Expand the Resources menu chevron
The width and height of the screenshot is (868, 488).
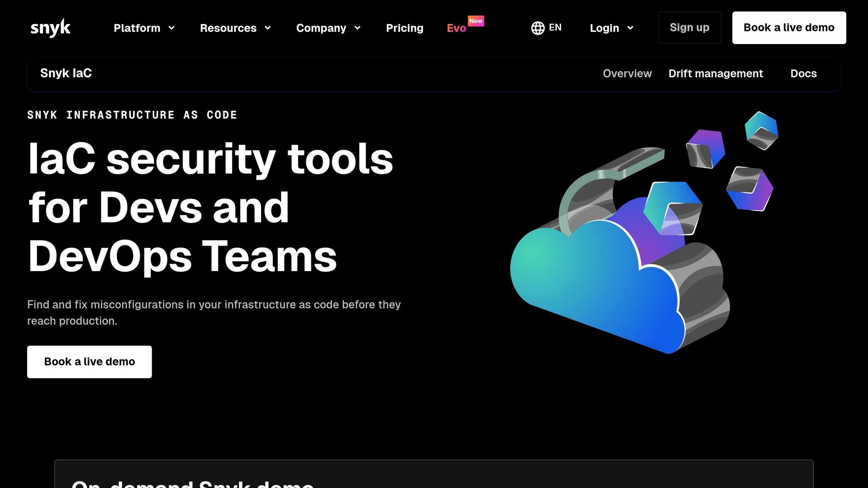click(x=267, y=28)
